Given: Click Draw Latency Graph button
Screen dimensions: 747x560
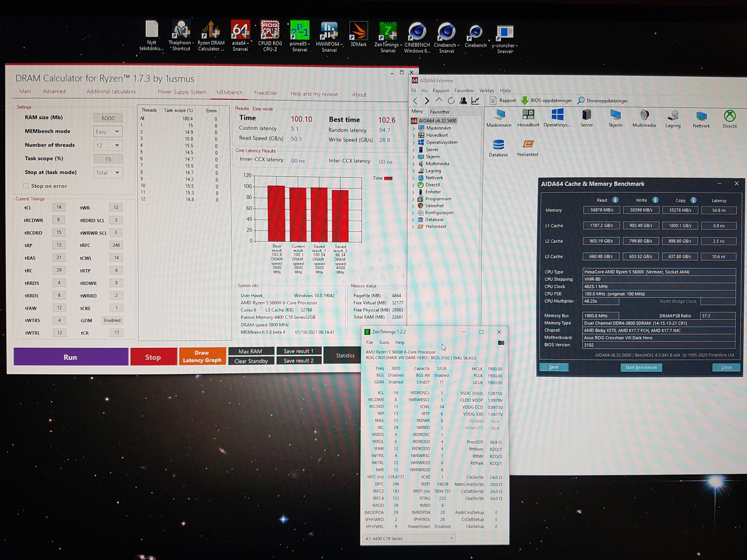Looking at the screenshot, I should pyautogui.click(x=202, y=356).
